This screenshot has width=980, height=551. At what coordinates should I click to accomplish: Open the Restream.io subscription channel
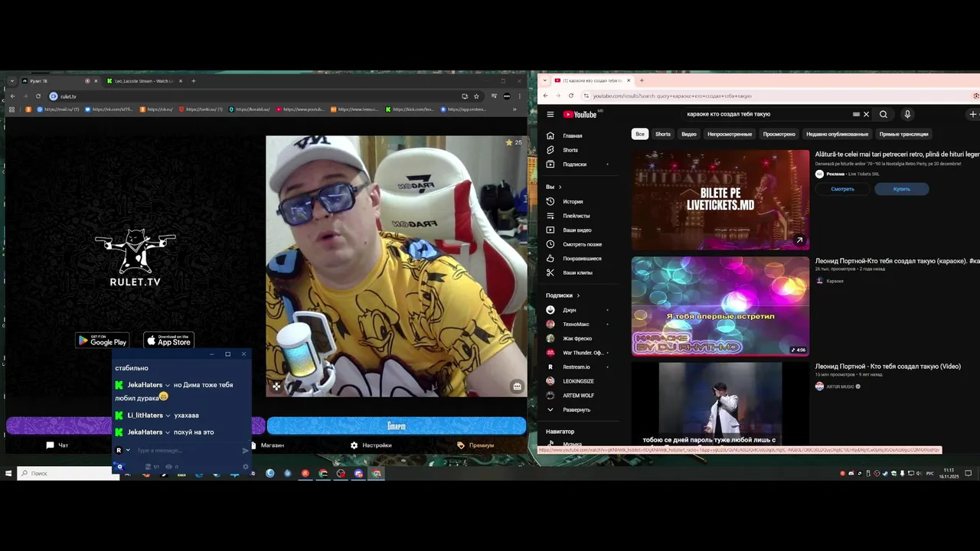[578, 367]
